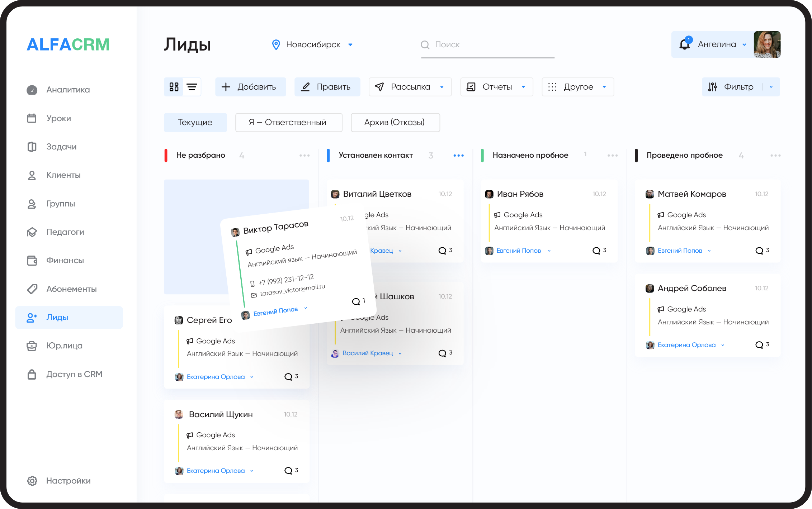The height and width of the screenshot is (509, 812).
Task: Toggle the Архив (Отказы) filter
Action: 395,122
